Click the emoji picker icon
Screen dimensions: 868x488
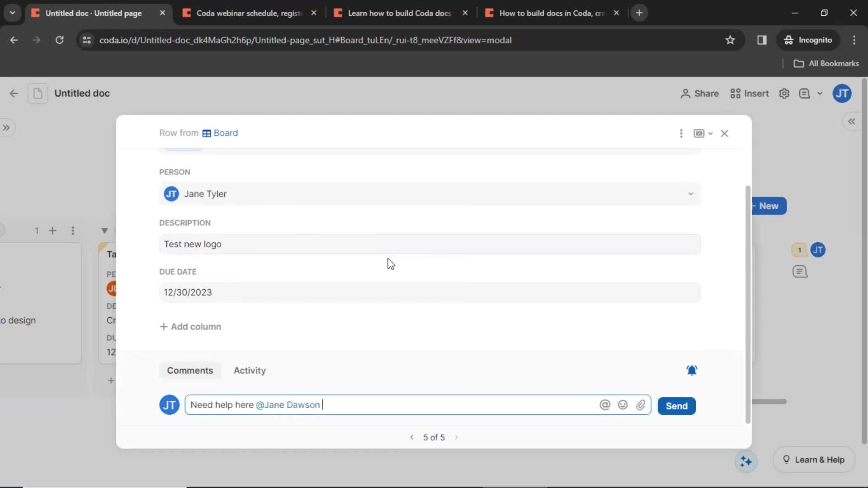[623, 404]
